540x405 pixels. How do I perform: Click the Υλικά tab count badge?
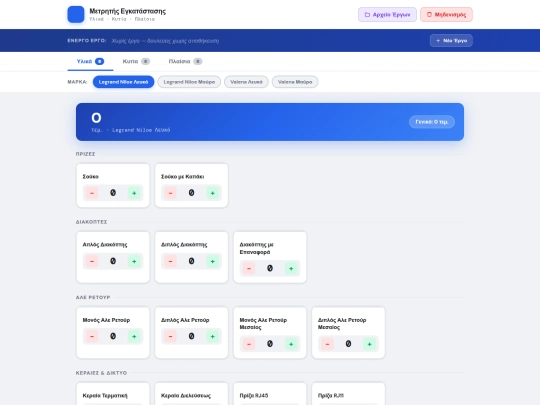pos(100,61)
